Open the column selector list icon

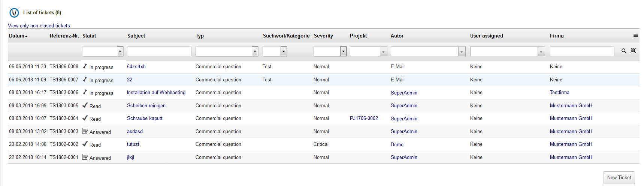[x=635, y=35]
